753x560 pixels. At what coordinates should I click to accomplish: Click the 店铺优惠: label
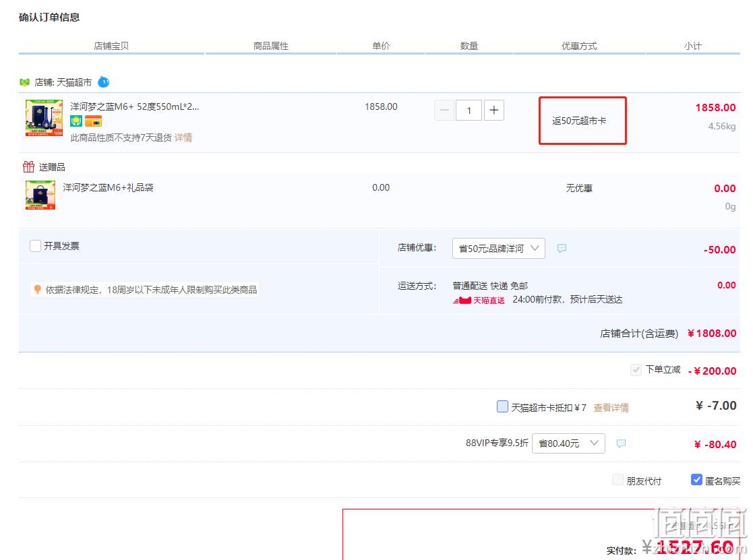(x=417, y=247)
